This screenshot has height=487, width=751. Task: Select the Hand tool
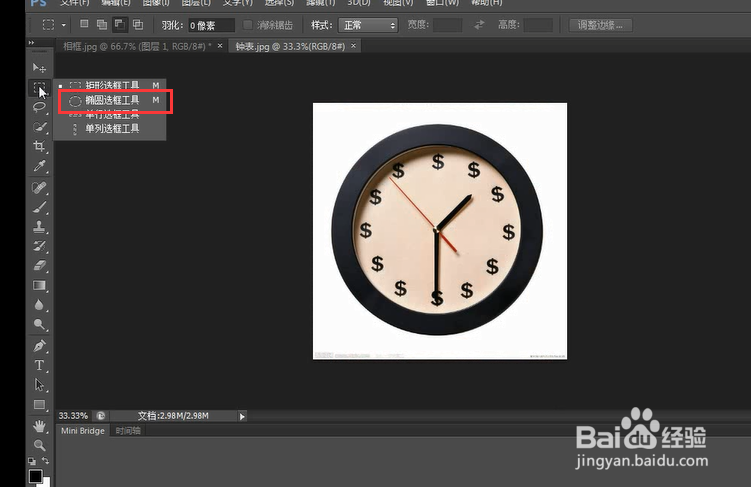tap(39, 426)
